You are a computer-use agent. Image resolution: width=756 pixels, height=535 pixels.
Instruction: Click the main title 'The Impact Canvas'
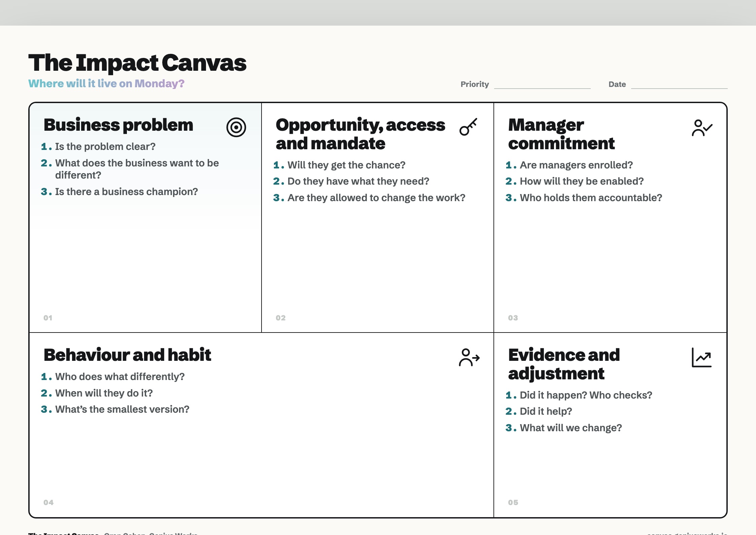(137, 63)
